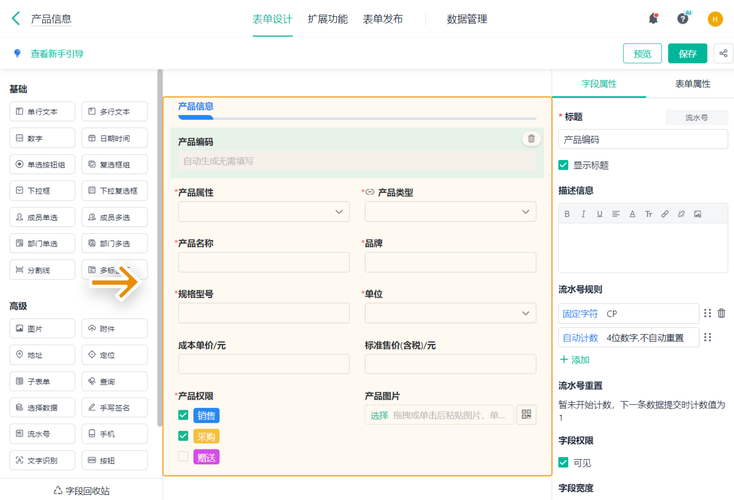
Task: Open the help question mark icon
Action: [683, 19]
